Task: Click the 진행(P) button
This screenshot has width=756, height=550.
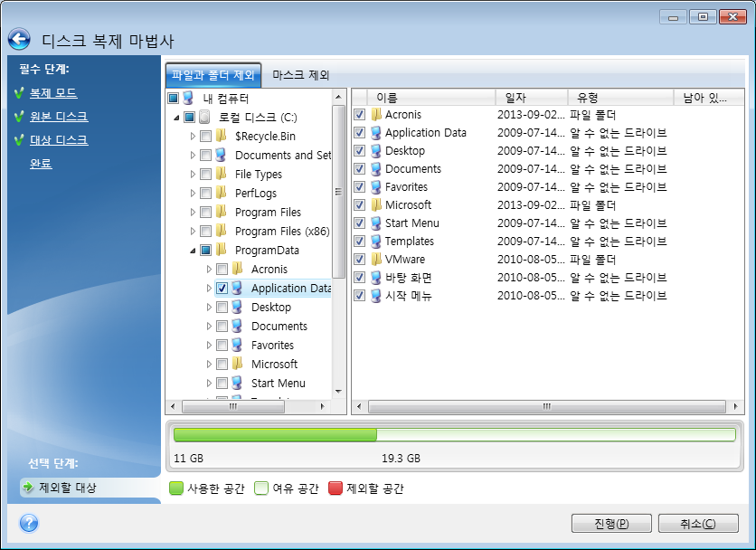Action: [x=611, y=523]
